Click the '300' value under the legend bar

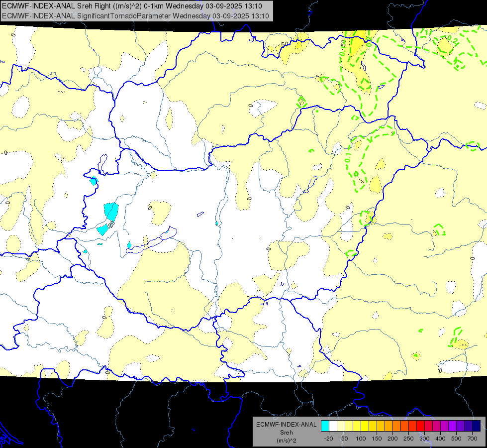(424, 439)
